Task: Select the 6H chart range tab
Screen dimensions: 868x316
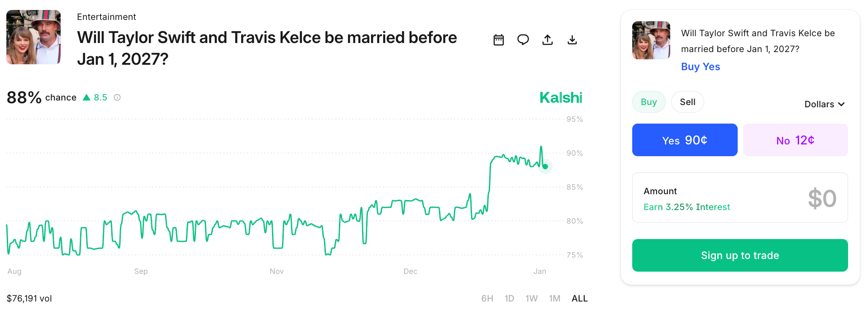Action: [x=487, y=298]
